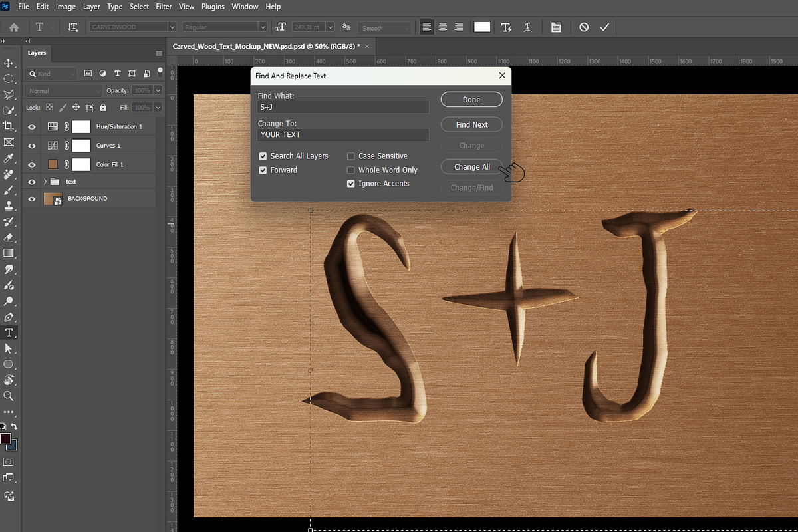Hide the Color Fill 1 layer
The height and width of the screenshot is (532, 798).
coord(32,164)
